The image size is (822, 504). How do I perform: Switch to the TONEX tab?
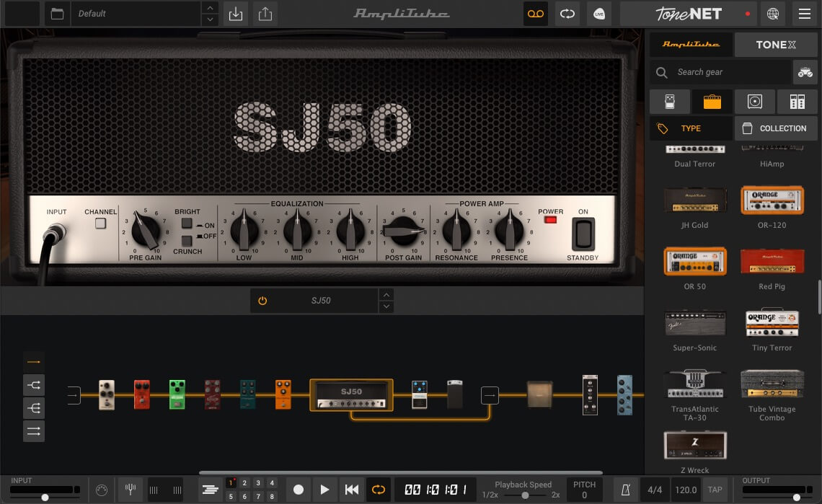click(776, 44)
